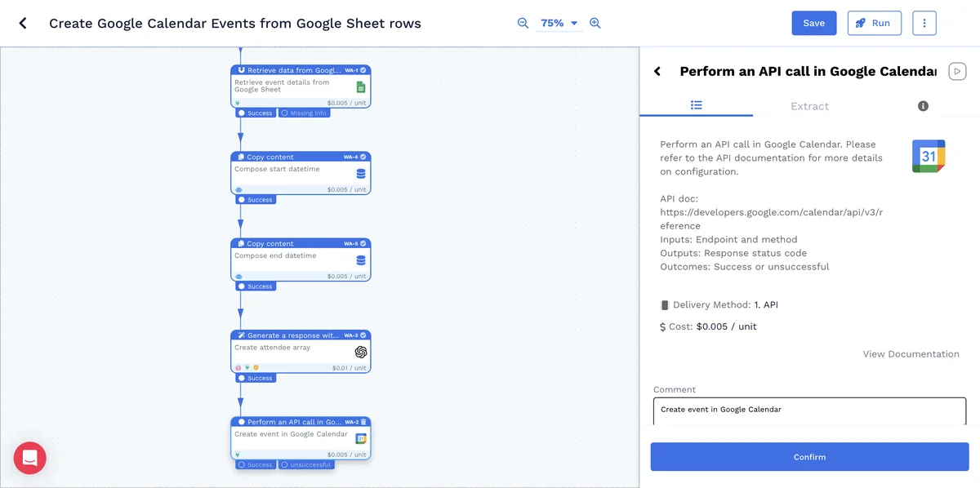Image resolution: width=980 pixels, height=488 pixels.
Task: Click the OpenAI logo on the WA-3 node
Action: click(x=361, y=352)
